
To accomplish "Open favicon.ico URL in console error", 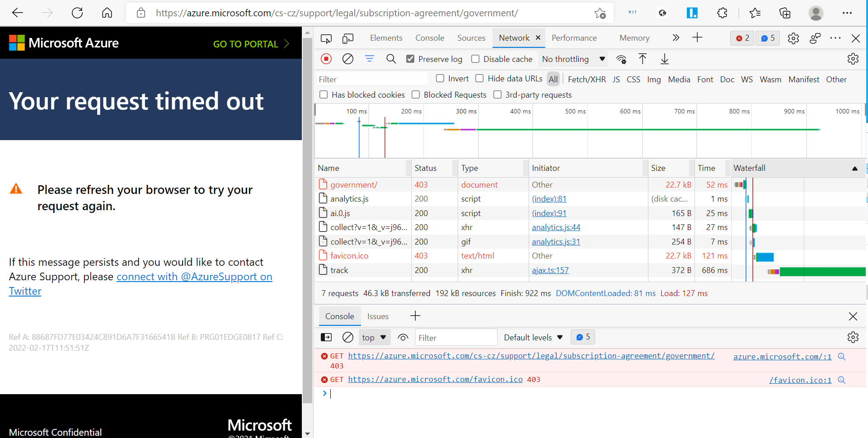I will tap(435, 379).
